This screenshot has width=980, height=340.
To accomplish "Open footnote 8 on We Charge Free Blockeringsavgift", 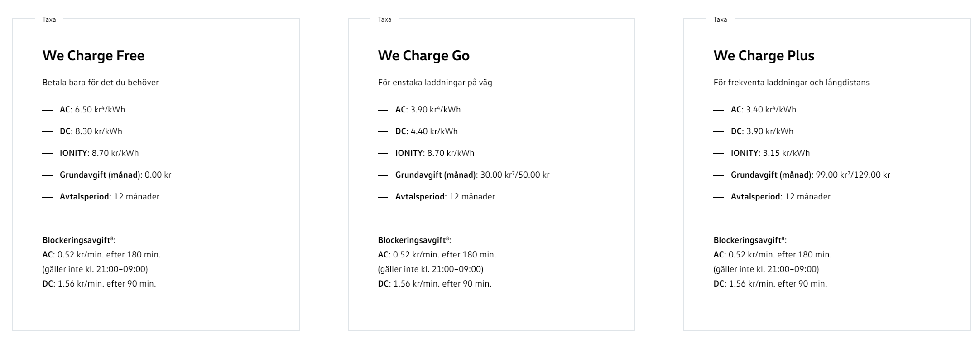I will pyautogui.click(x=112, y=238).
